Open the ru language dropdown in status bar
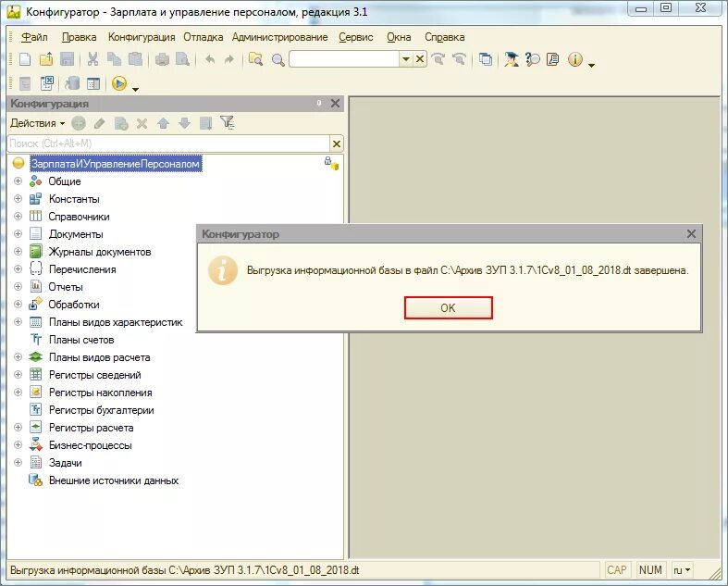Viewport: 728px width, 586px height. point(682,570)
